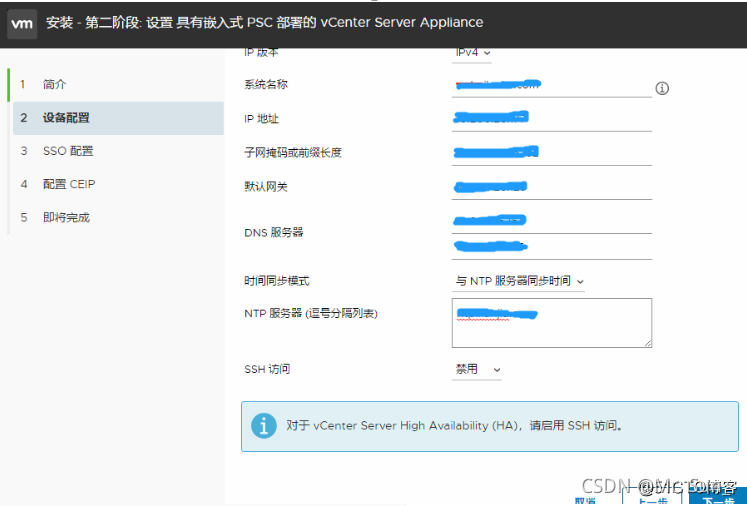Screen dimensions: 747x506
Task: Click the system name info icon
Action: [662, 88]
